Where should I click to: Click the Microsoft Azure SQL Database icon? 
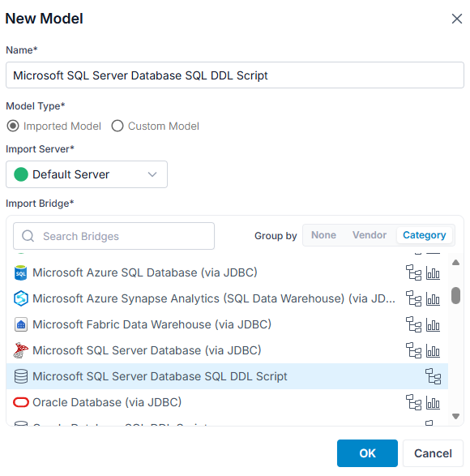coord(20,272)
